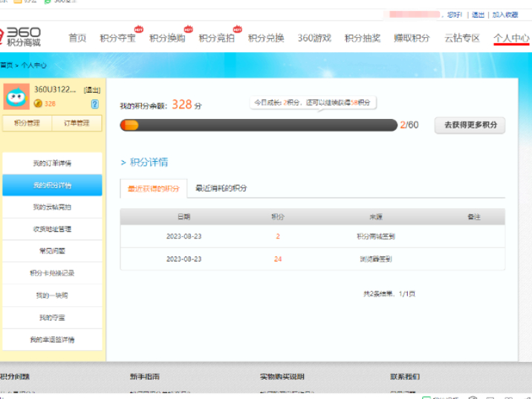Image resolution: width=532 pixels, height=399 pixels.
Task: Click the 联系我们 footer heading
Action: tap(405, 377)
